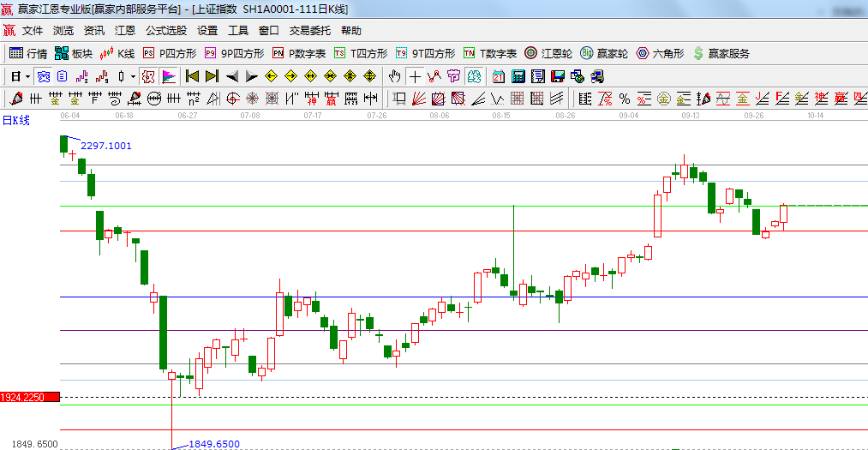Click the 赢家服务 button
This screenshot has width=868, height=450.
click(x=721, y=53)
